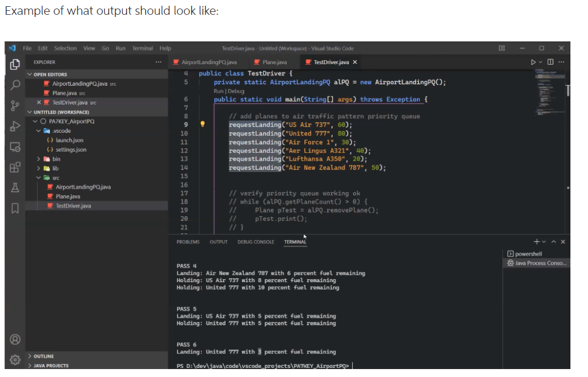The width and height of the screenshot is (588, 377).
Task: Click the customize layout icon
Action: (x=502, y=48)
